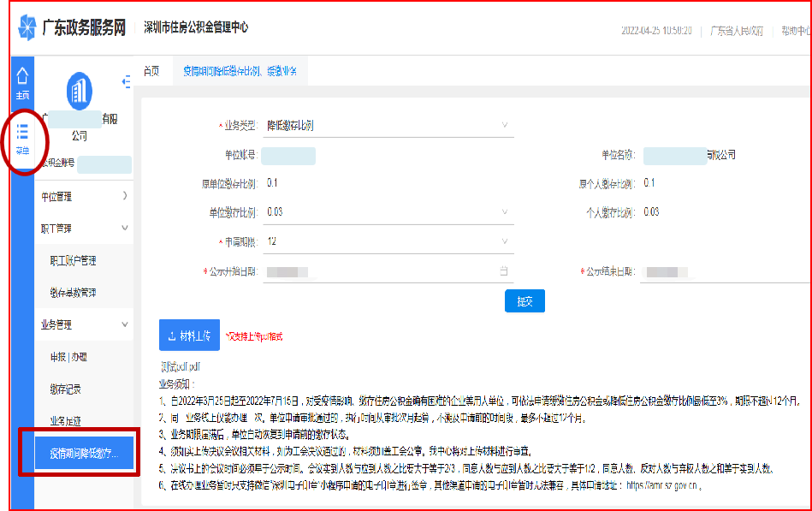Screen dimensions: 812x511
Task: Click the 材料上传 upload button
Action: tap(189, 335)
